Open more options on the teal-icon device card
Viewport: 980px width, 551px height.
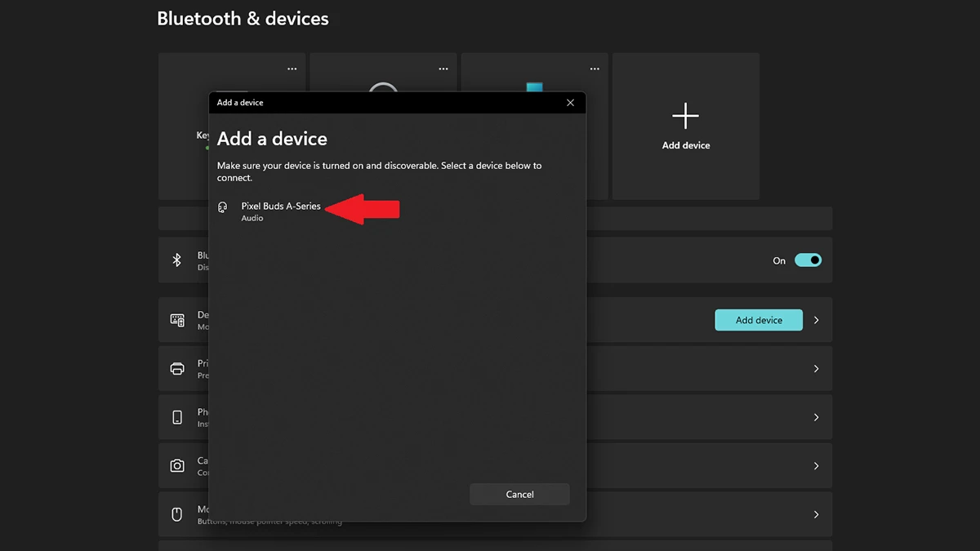click(595, 69)
